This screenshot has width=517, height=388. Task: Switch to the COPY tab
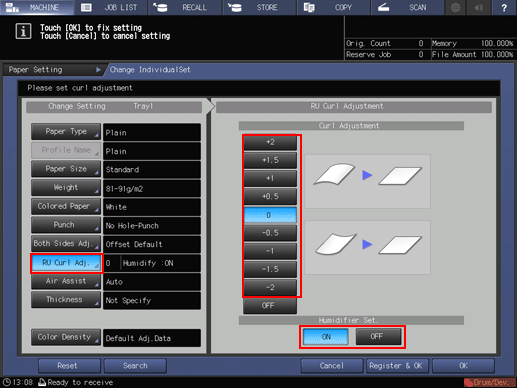click(x=333, y=7)
